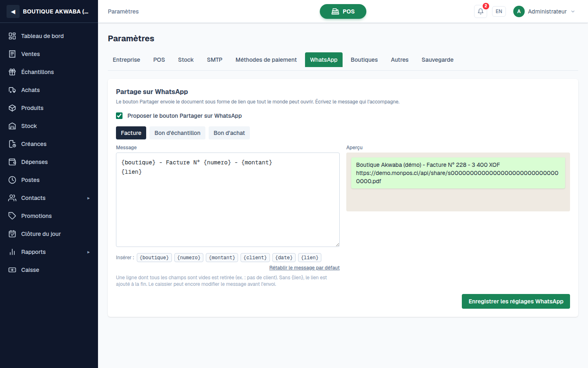Collapse the sidebar with the back arrow icon
Viewport: 588px width, 368px height.
13,11
